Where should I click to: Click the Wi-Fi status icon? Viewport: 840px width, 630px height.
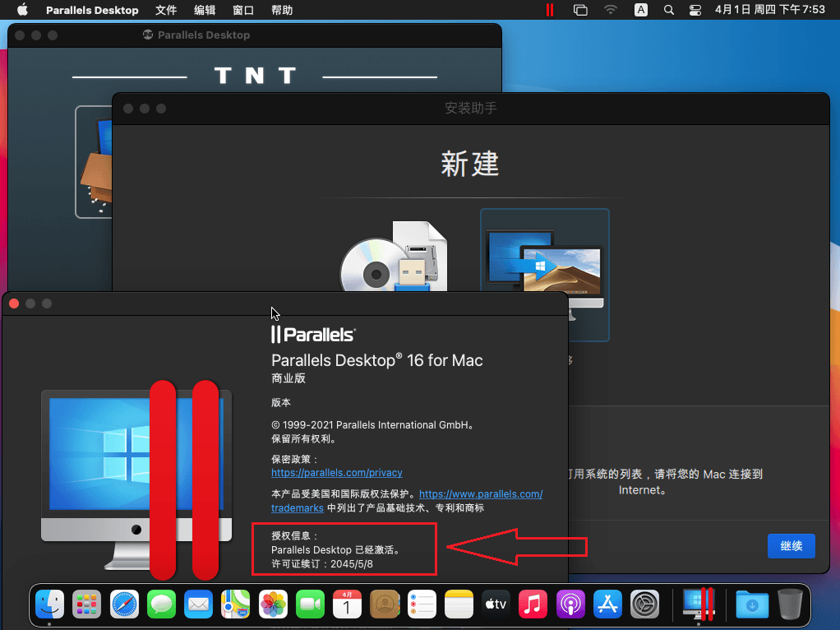tap(610, 10)
